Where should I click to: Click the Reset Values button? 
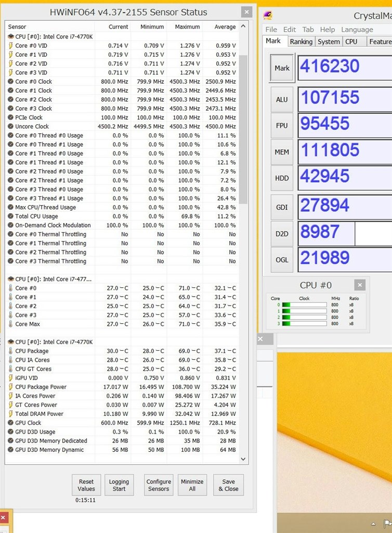pyautogui.click(x=86, y=485)
